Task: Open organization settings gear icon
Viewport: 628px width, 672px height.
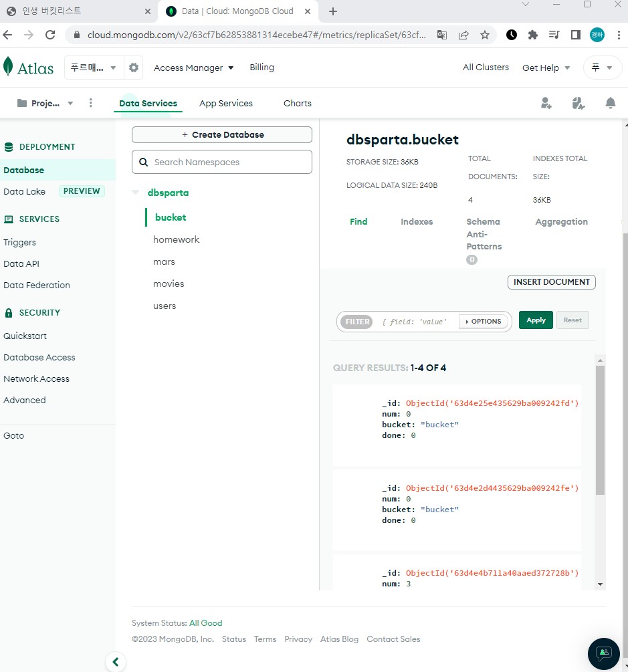Action: [x=134, y=68]
